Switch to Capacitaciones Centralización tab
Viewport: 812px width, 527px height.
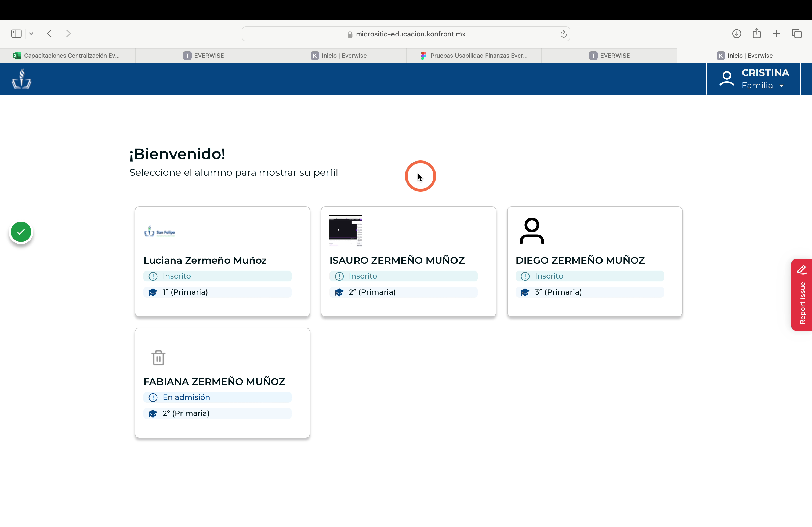coord(68,55)
